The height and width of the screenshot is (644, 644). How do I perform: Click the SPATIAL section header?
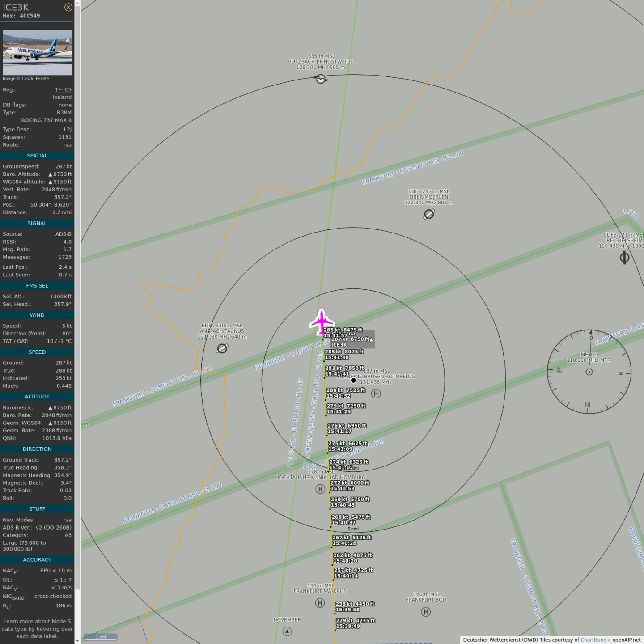(37, 156)
